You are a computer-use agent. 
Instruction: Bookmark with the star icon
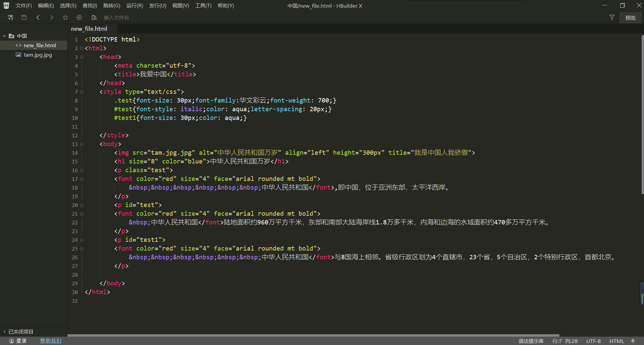click(65, 17)
